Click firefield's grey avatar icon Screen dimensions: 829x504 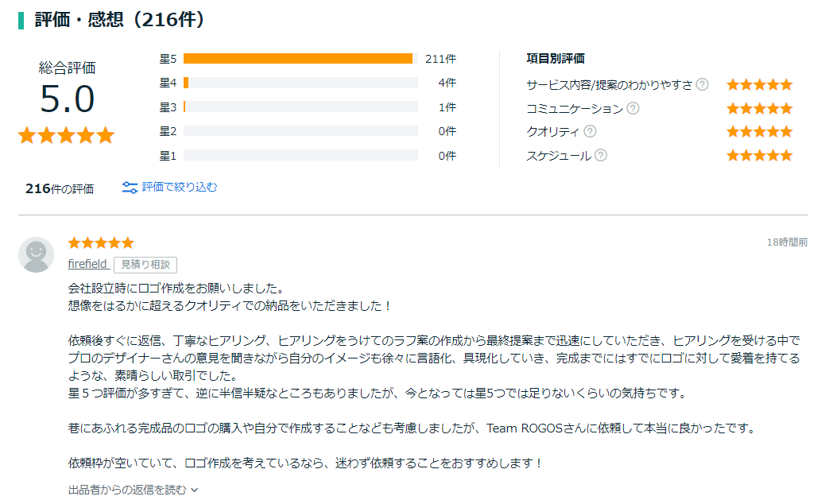[x=36, y=254]
